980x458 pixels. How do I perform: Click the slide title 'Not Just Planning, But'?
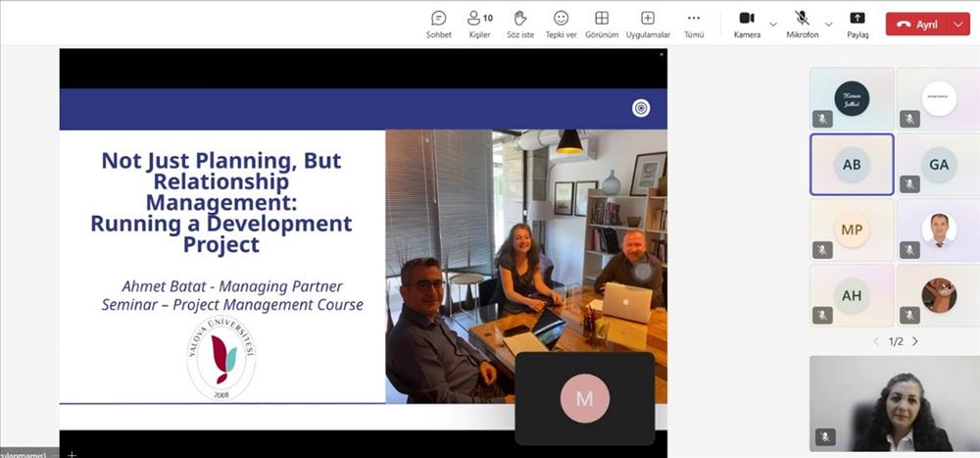[x=221, y=161]
